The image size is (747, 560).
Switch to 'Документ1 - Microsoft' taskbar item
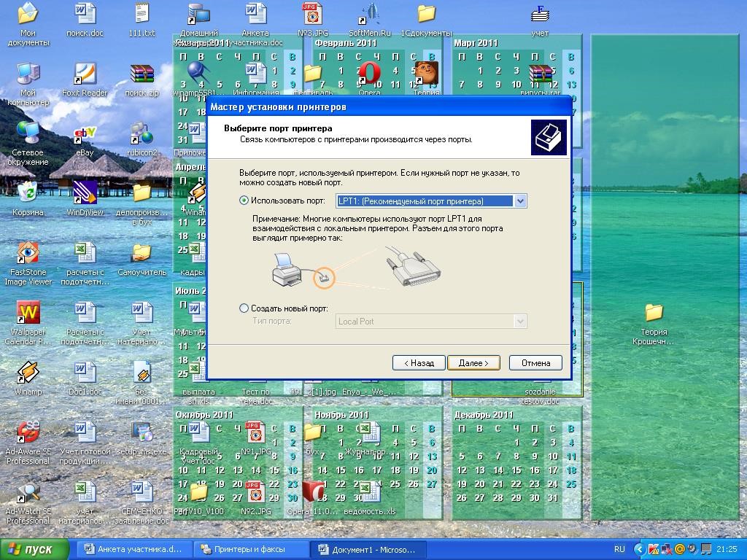click(x=366, y=549)
